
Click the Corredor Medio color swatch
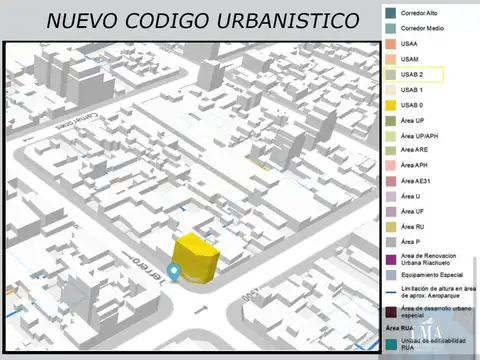coord(391,28)
